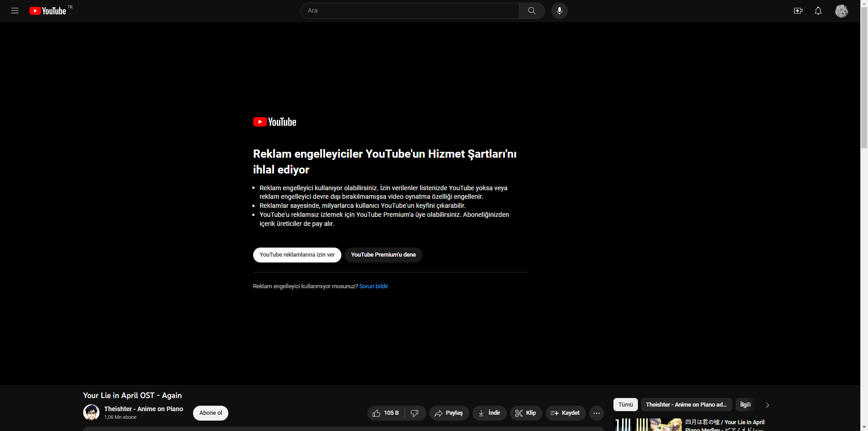This screenshot has height=431, width=868.
Task: Save video to playlist with Kaydet
Action: tap(566, 413)
